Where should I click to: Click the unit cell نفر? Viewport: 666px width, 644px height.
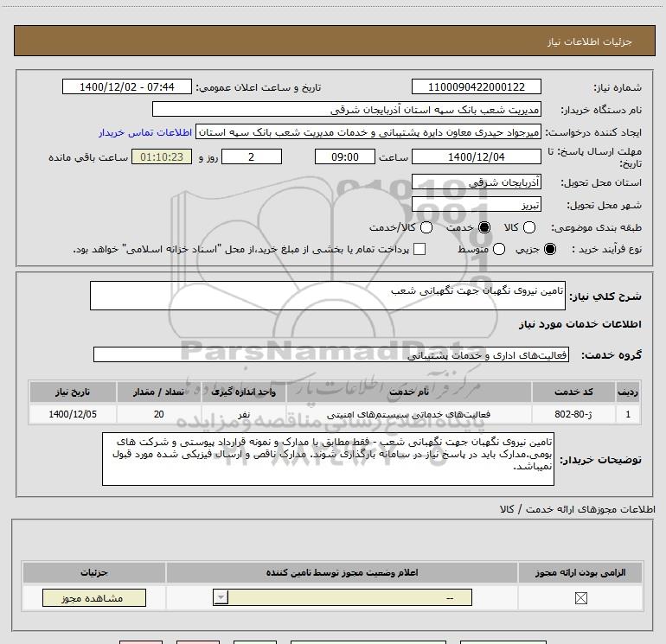click(x=243, y=414)
